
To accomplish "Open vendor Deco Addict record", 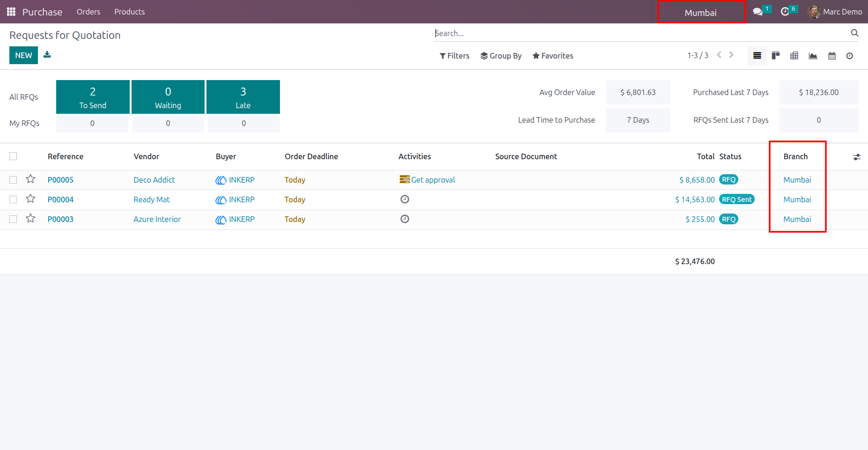I will pos(154,180).
